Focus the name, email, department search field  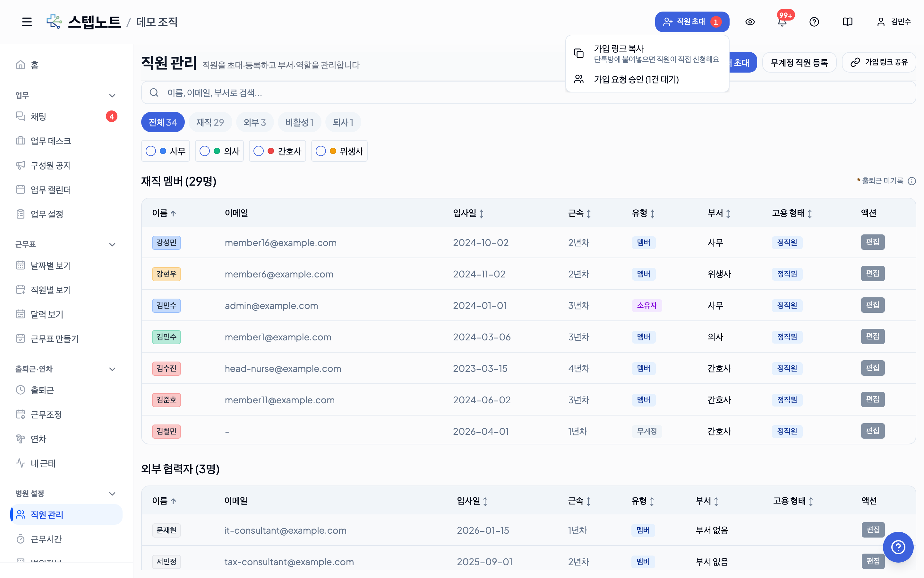click(528, 92)
